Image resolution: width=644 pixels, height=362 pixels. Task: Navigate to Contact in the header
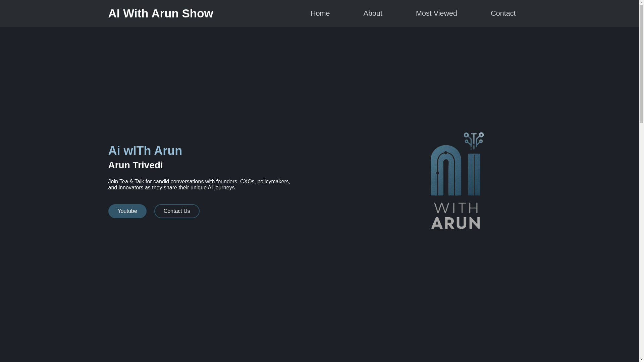[503, 13]
